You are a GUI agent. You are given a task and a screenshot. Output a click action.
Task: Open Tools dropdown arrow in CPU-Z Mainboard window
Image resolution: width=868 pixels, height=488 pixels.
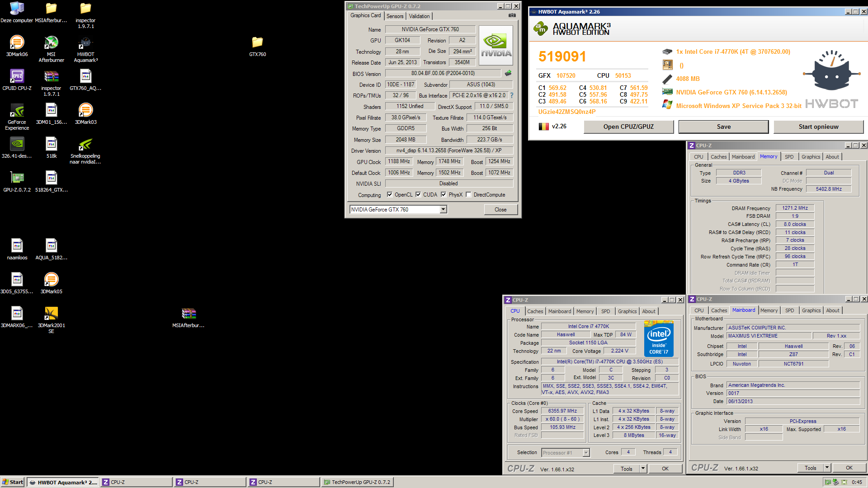click(x=827, y=468)
